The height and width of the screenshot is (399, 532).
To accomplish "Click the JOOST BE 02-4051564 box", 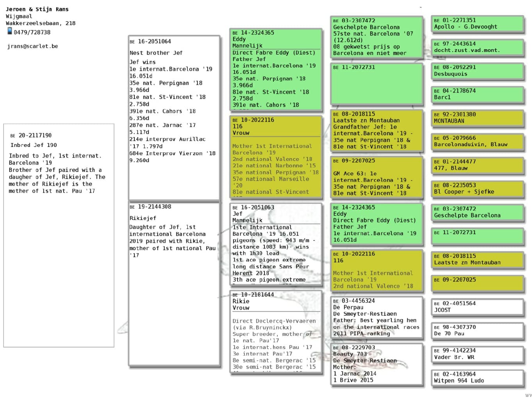I will tap(477, 307).
